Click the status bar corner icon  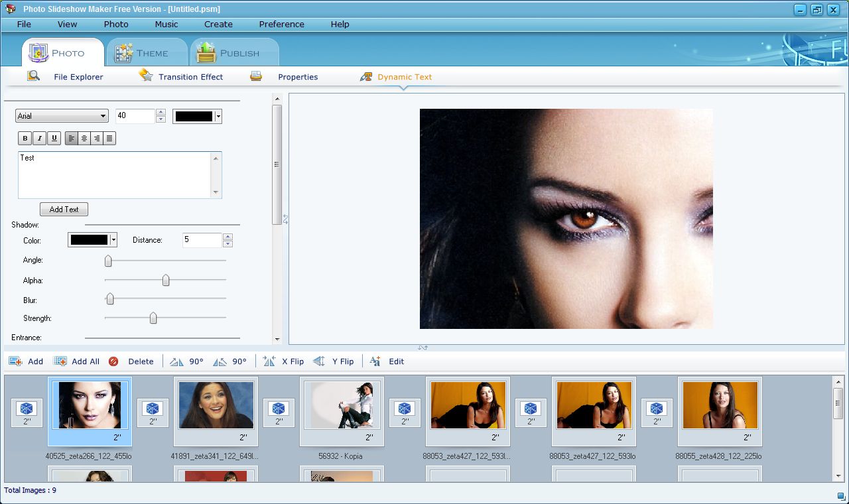tap(841, 496)
